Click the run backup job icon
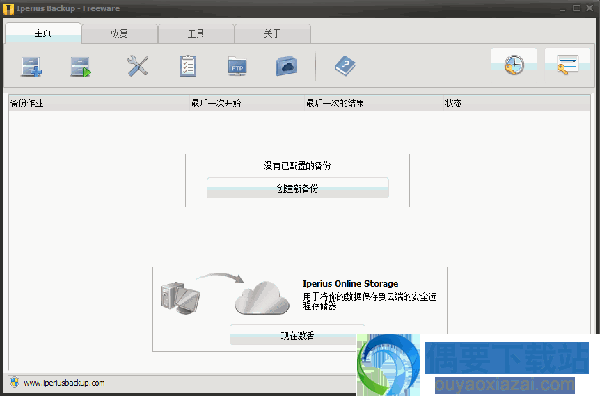 [x=80, y=67]
